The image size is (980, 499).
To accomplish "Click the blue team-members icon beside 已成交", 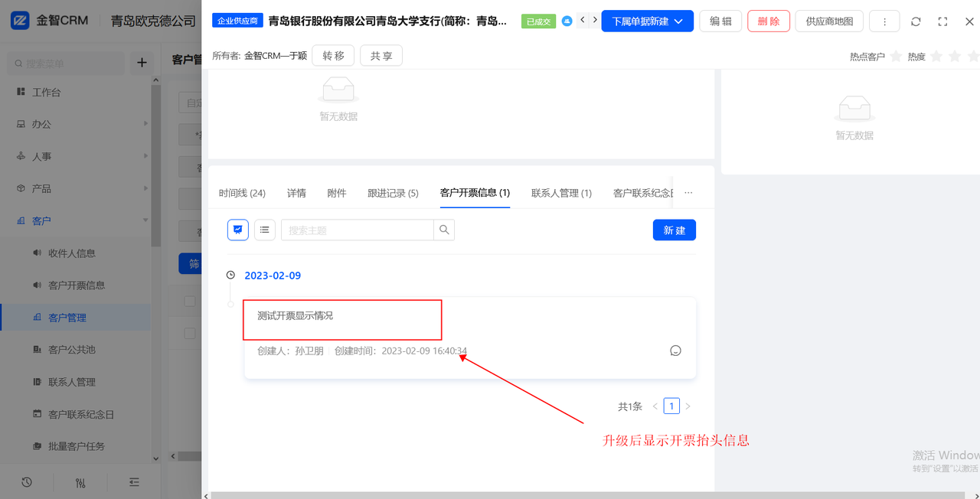I will 567,21.
